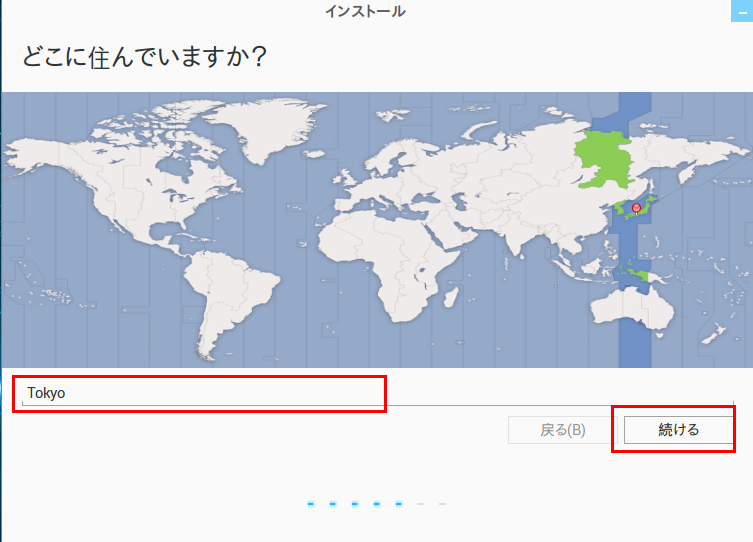Image resolution: width=753 pixels, height=542 pixels.
Task: Click the third blue progress dot
Action: pos(355,504)
